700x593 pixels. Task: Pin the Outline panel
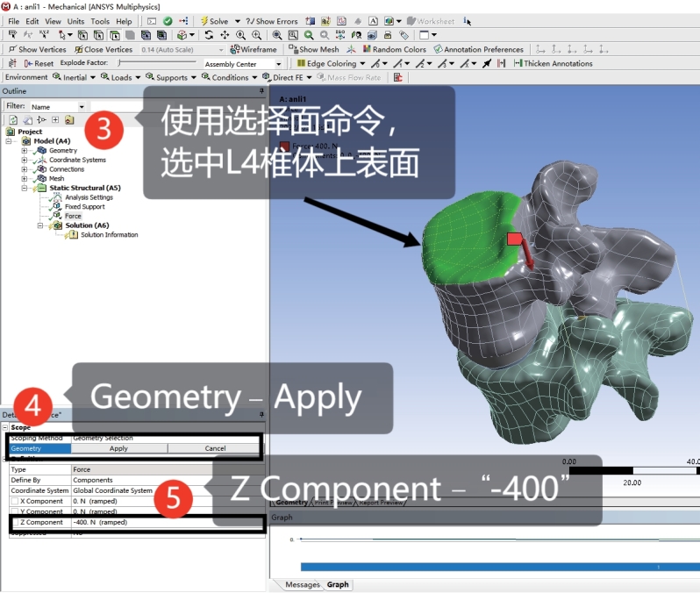(x=261, y=91)
